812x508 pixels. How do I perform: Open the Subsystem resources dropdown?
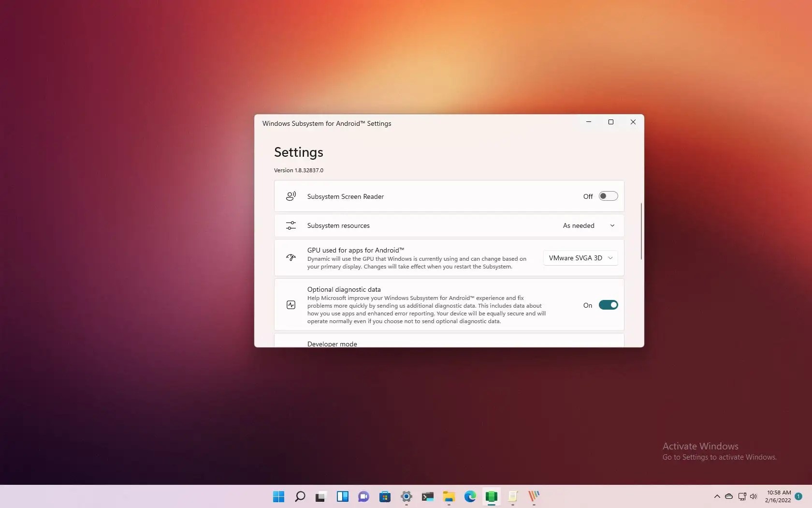tap(588, 225)
